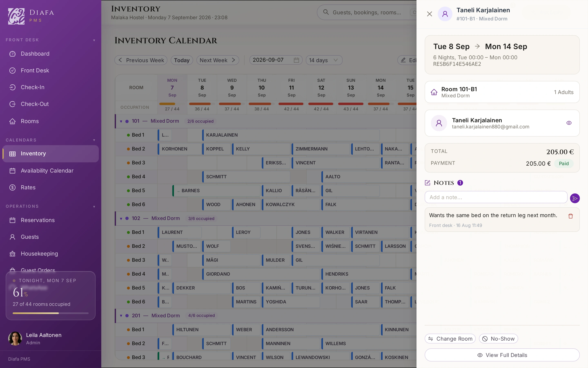The height and width of the screenshot is (368, 588).
Task: Click the guests, bookings, rooms search field
Action: tap(367, 12)
